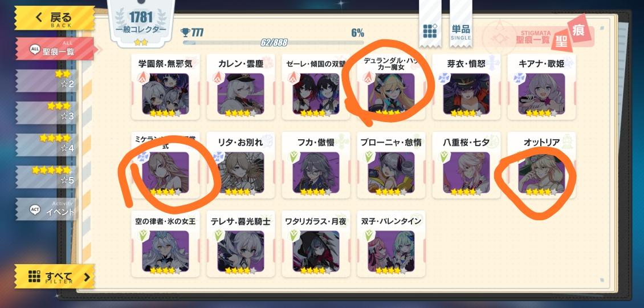Select the カレン·雲塵 stigmata portrait

(x=241, y=94)
